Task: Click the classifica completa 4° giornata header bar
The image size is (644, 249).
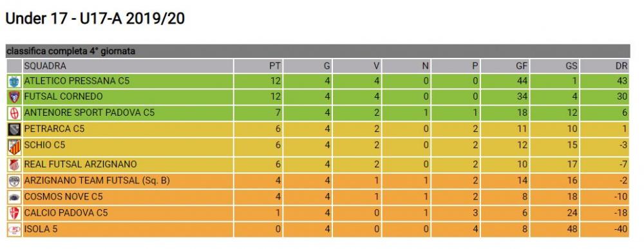Action: (317, 51)
